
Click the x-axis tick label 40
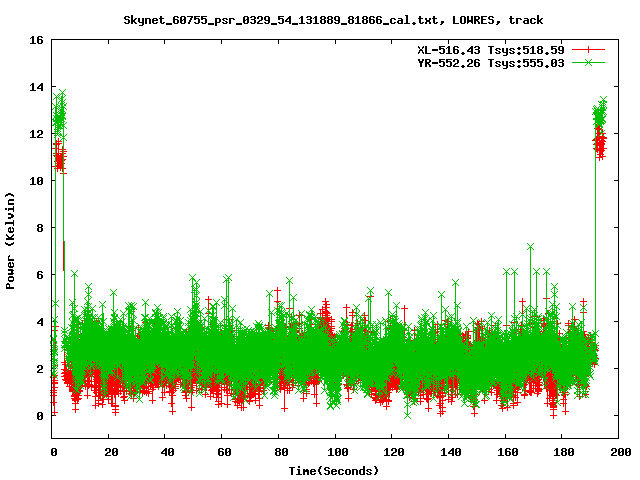click(168, 452)
